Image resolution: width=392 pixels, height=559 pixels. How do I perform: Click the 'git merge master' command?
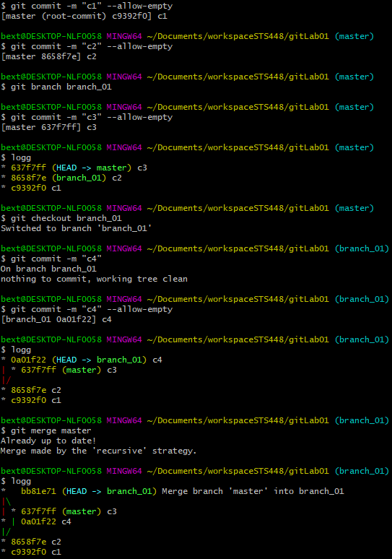tap(46, 430)
